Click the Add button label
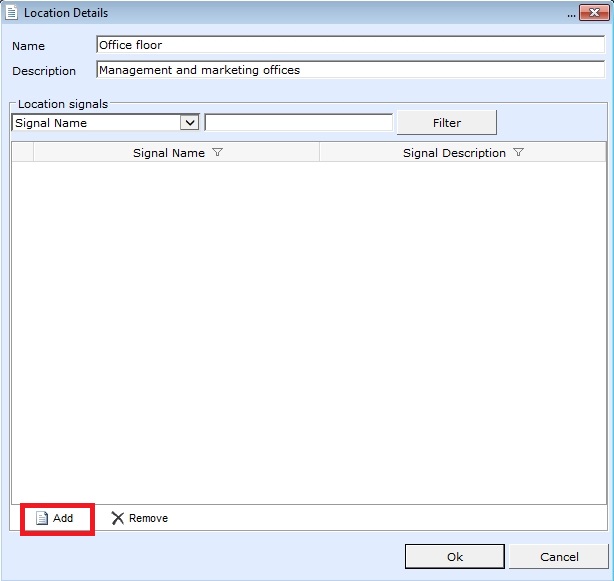The image size is (614, 581). [x=63, y=518]
